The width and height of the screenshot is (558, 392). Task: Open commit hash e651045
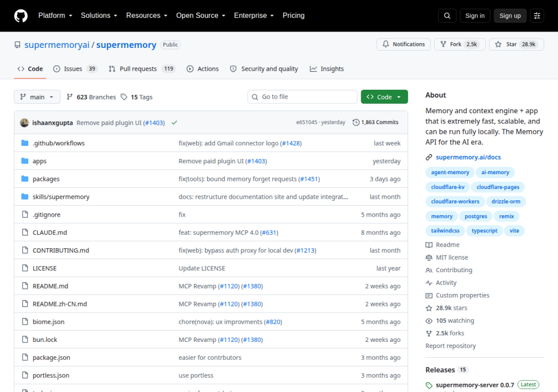(306, 122)
